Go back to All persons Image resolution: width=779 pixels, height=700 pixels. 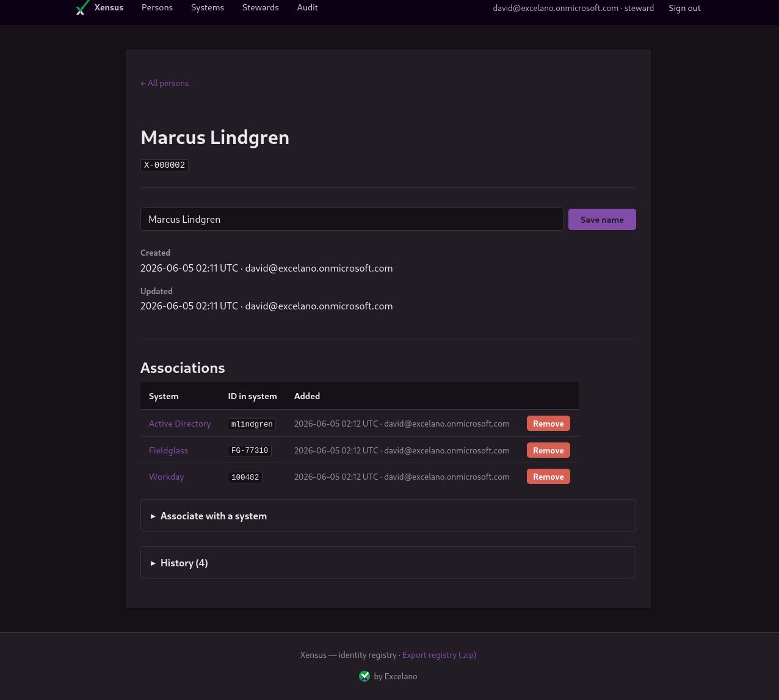coord(165,83)
